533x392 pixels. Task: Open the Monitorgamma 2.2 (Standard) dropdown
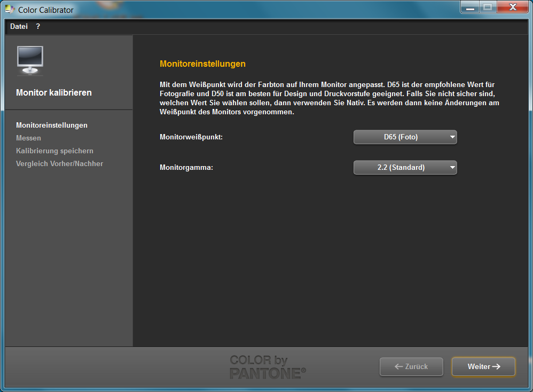pos(405,167)
